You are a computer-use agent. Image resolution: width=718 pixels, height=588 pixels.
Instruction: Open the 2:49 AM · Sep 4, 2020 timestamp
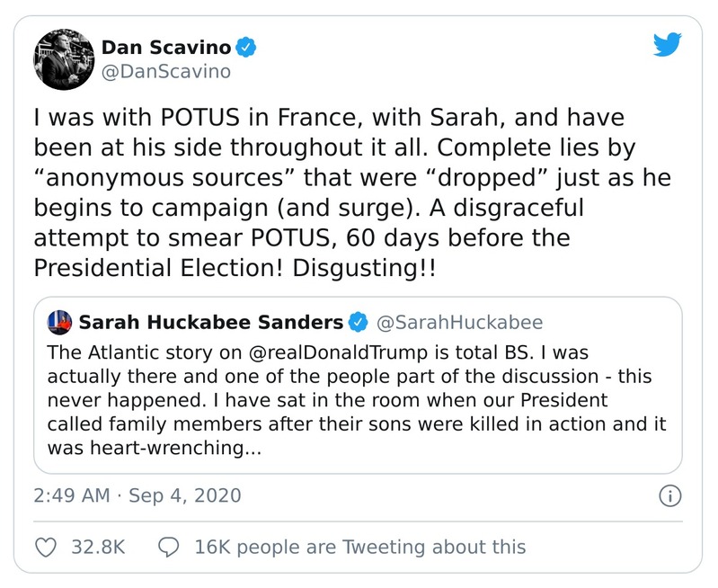pos(137,495)
